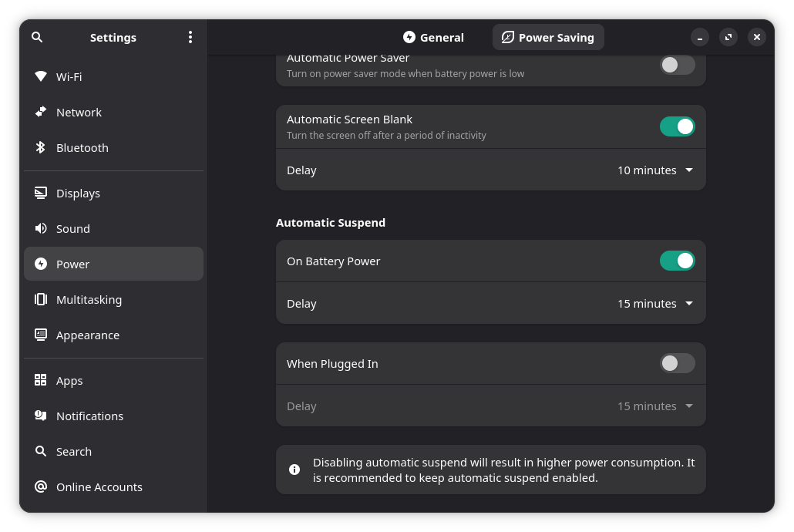Click the Multitasking icon in sidebar

tap(41, 299)
